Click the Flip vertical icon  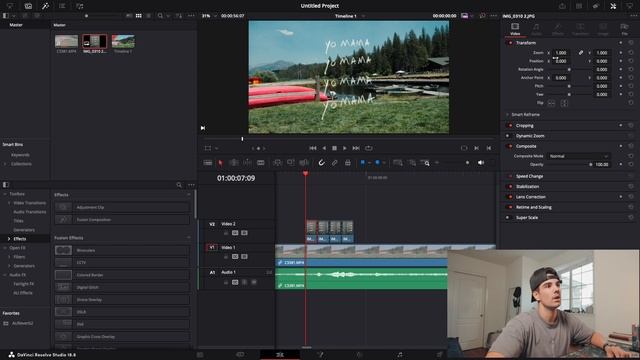(564, 103)
